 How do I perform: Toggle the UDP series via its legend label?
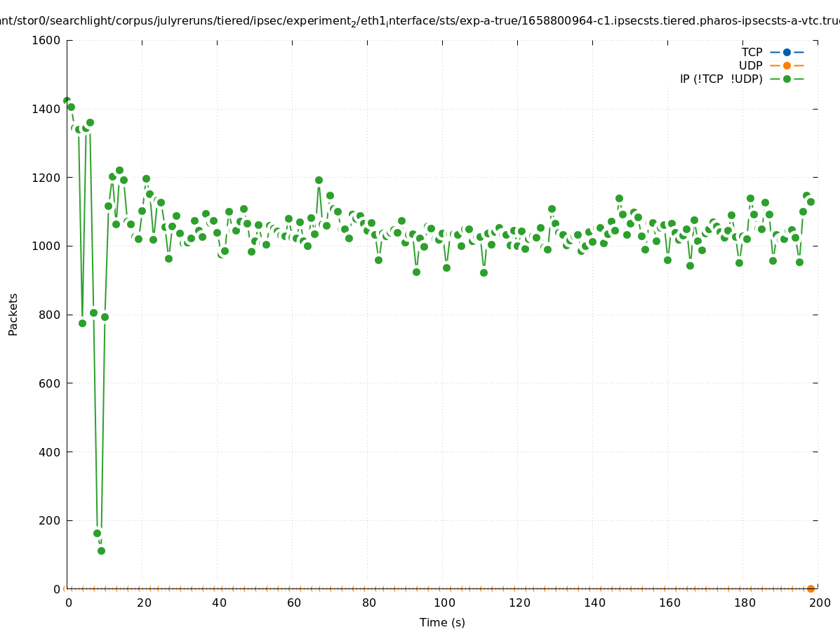point(750,65)
